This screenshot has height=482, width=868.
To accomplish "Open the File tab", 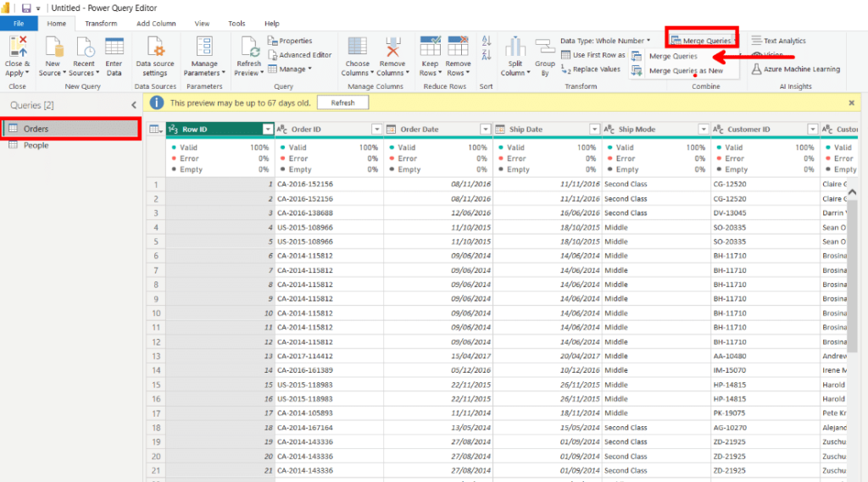I will point(19,23).
